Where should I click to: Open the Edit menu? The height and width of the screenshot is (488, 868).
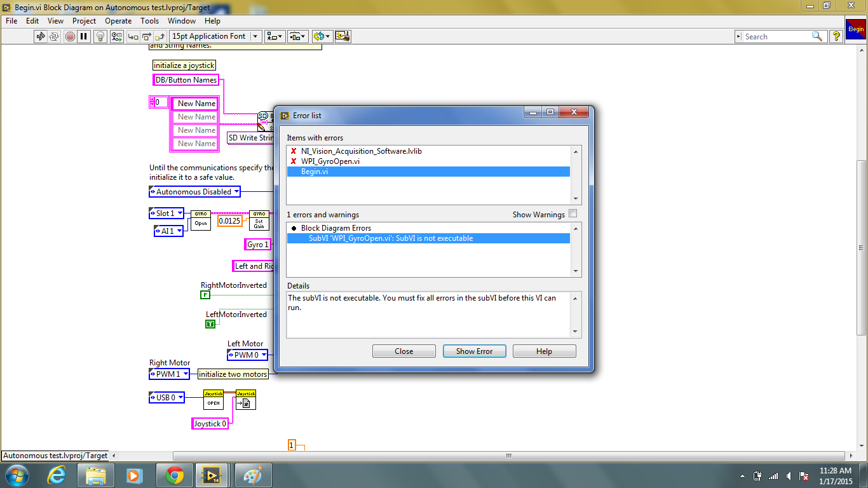click(32, 21)
